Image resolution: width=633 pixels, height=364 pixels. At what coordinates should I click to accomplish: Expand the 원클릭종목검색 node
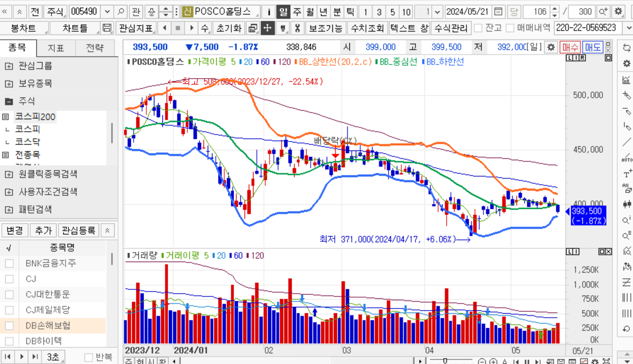pyautogui.click(x=8, y=174)
